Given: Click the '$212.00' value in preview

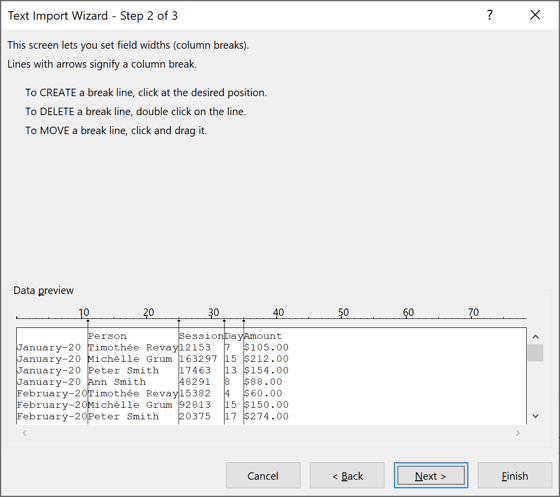Looking at the screenshot, I should click(x=266, y=359).
